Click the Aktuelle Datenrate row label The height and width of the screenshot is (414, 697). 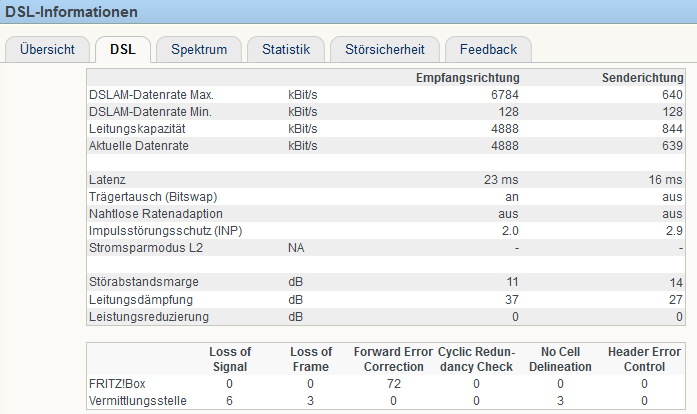pos(139,146)
